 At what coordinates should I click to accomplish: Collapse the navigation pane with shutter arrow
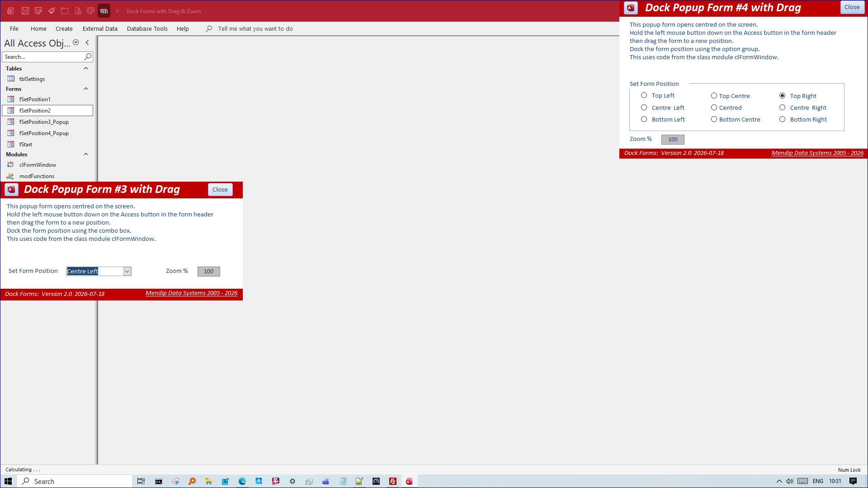(x=87, y=42)
